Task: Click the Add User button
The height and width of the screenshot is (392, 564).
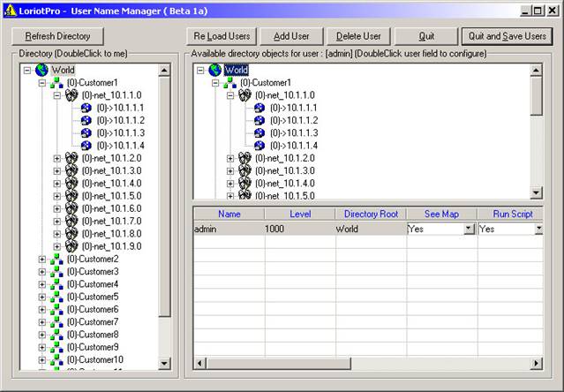Action: click(291, 36)
